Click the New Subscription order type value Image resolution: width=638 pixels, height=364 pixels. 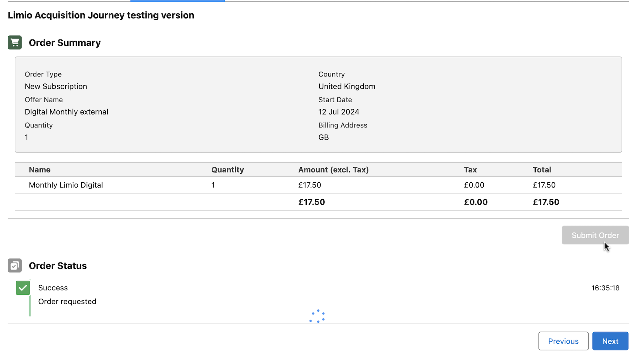[56, 86]
